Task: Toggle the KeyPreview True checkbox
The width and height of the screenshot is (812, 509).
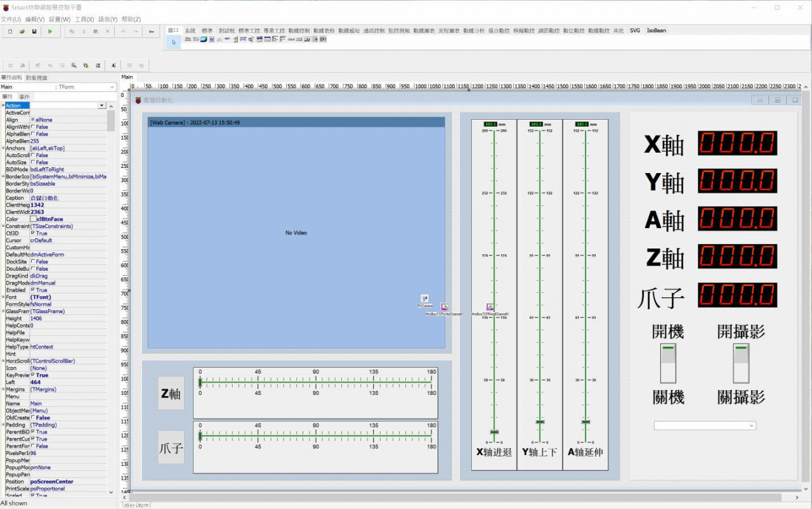Action: click(x=33, y=375)
